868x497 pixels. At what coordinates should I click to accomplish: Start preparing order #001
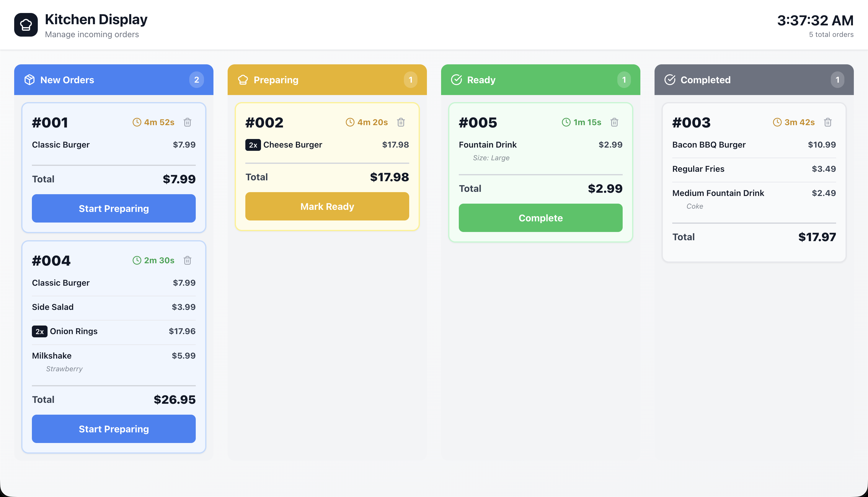pyautogui.click(x=114, y=209)
